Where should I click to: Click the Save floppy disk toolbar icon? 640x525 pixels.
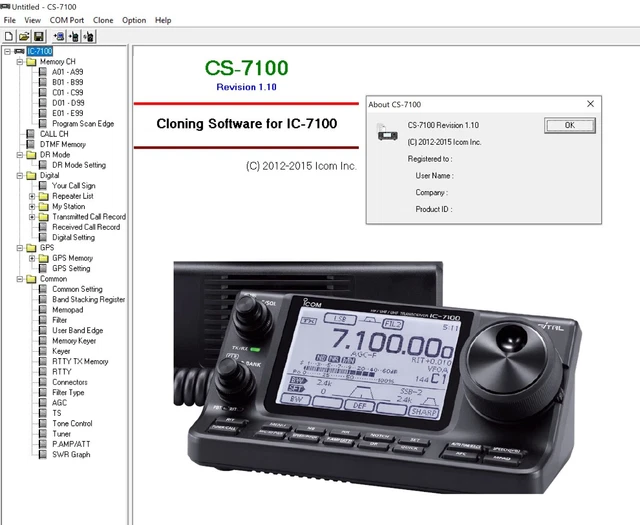(x=38, y=36)
